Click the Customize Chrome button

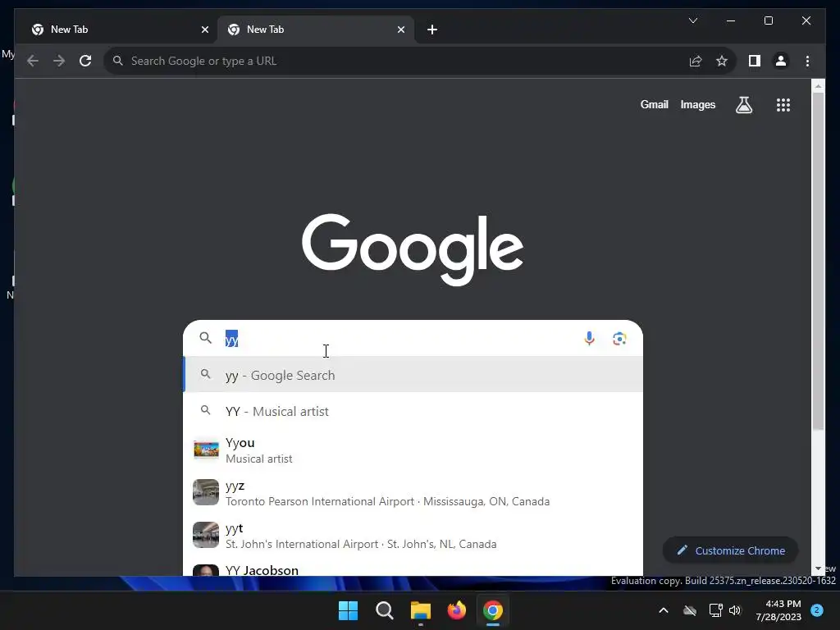(x=731, y=550)
